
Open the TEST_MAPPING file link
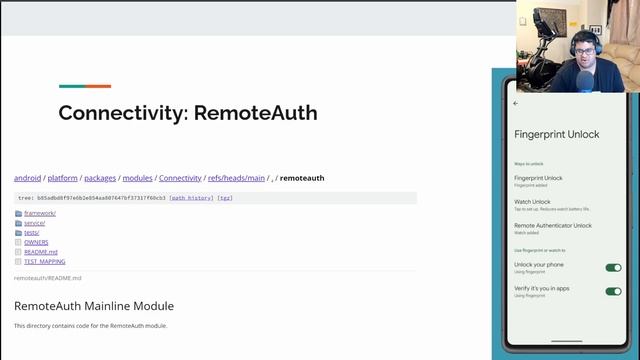tap(44, 261)
